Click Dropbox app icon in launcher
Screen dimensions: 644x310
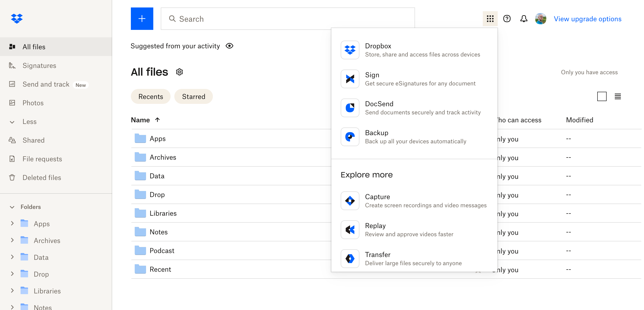(x=350, y=50)
